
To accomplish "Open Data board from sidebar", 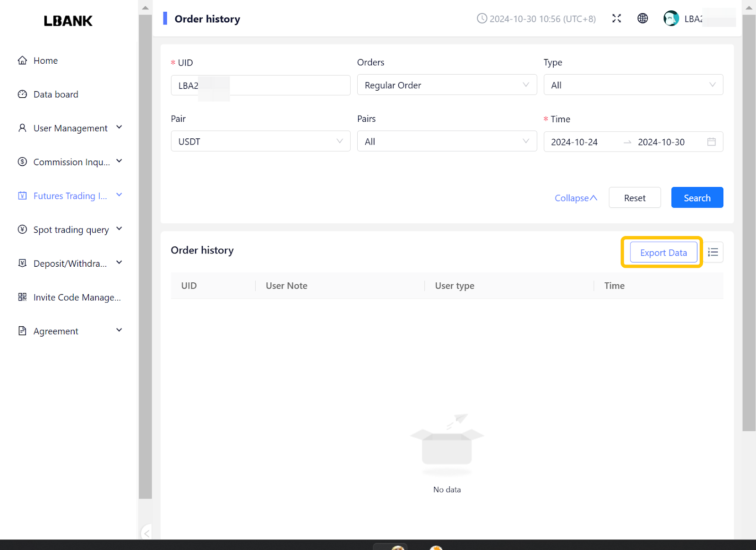I will click(x=55, y=94).
